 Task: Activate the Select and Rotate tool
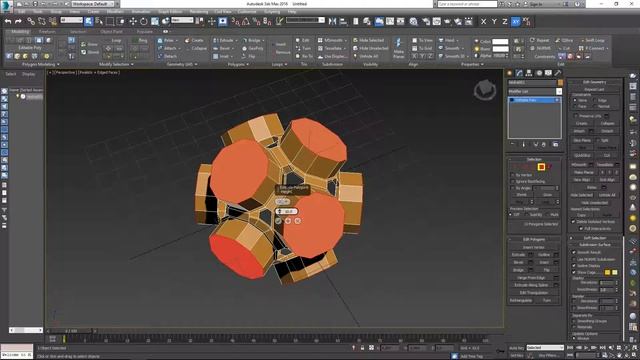144,22
